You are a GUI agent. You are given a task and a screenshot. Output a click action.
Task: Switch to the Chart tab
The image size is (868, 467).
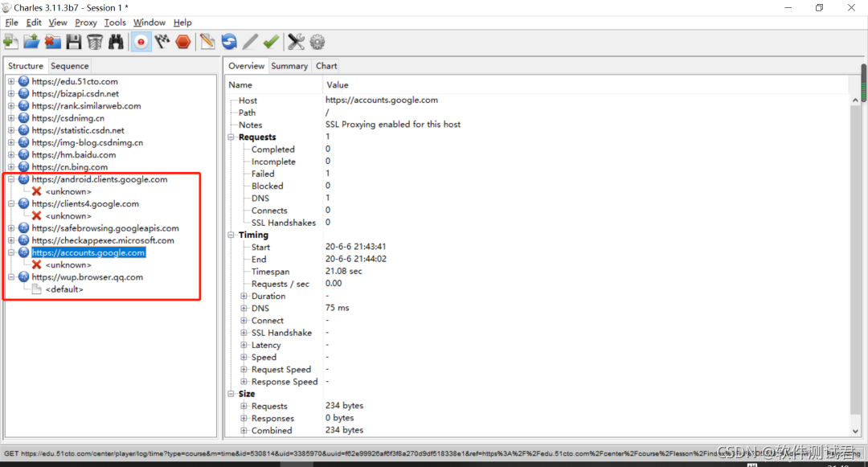point(326,66)
